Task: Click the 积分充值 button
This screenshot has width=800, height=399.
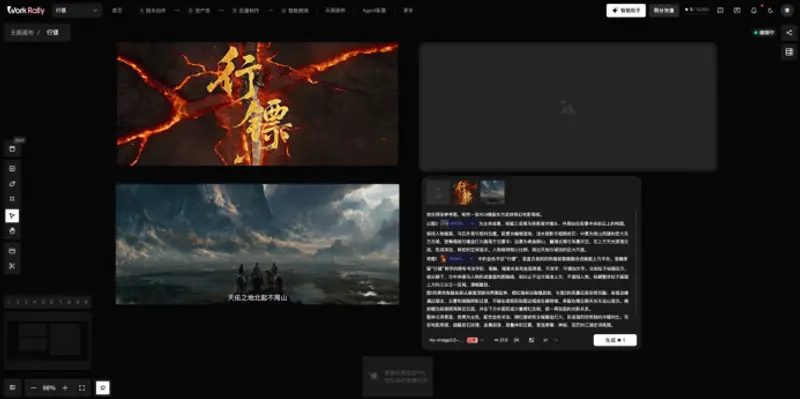Action: 664,10
